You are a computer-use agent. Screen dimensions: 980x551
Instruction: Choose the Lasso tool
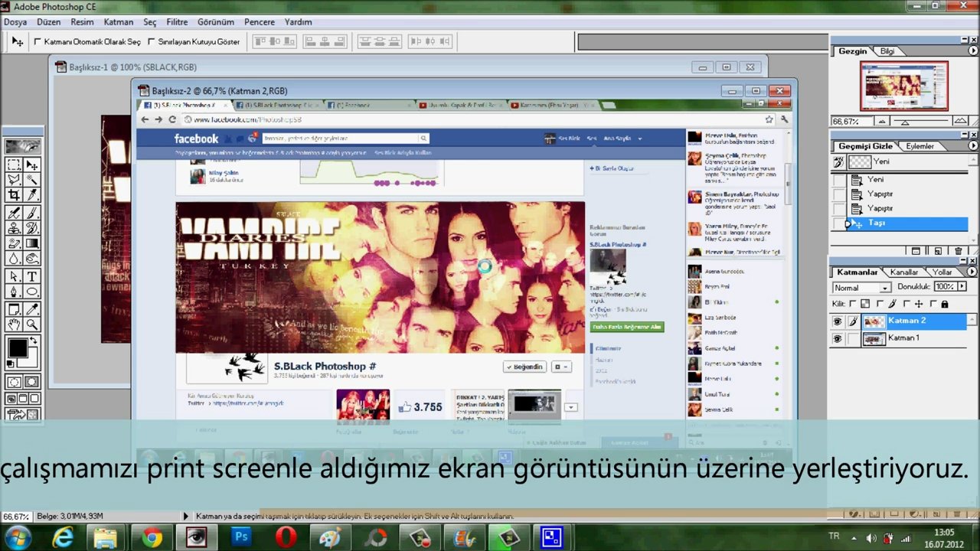click(x=14, y=179)
